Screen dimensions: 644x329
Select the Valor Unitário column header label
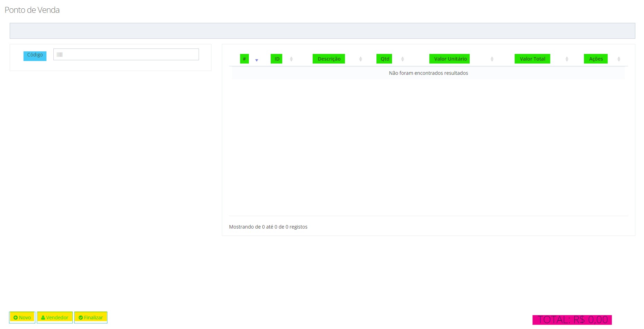[x=450, y=59]
